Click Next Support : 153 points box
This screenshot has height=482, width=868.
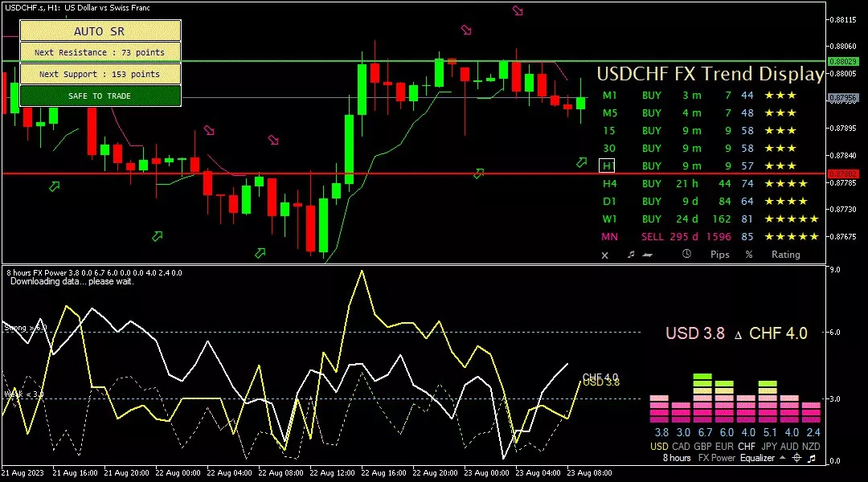(x=100, y=74)
